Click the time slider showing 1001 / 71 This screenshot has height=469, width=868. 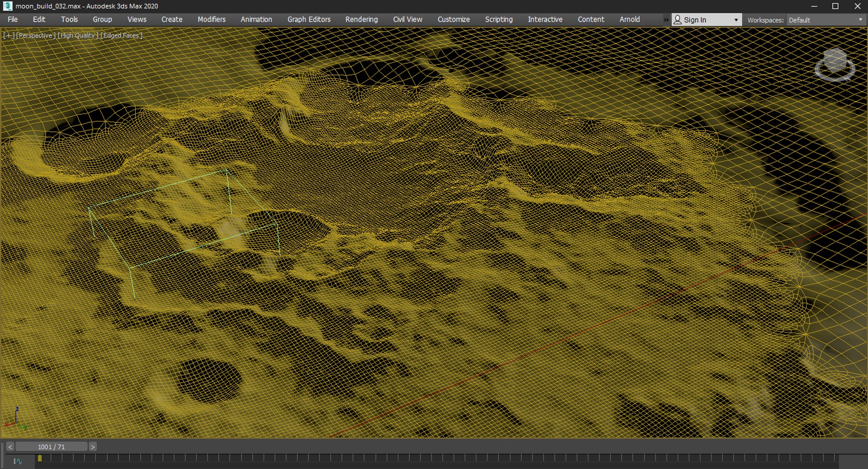pyautogui.click(x=51, y=446)
